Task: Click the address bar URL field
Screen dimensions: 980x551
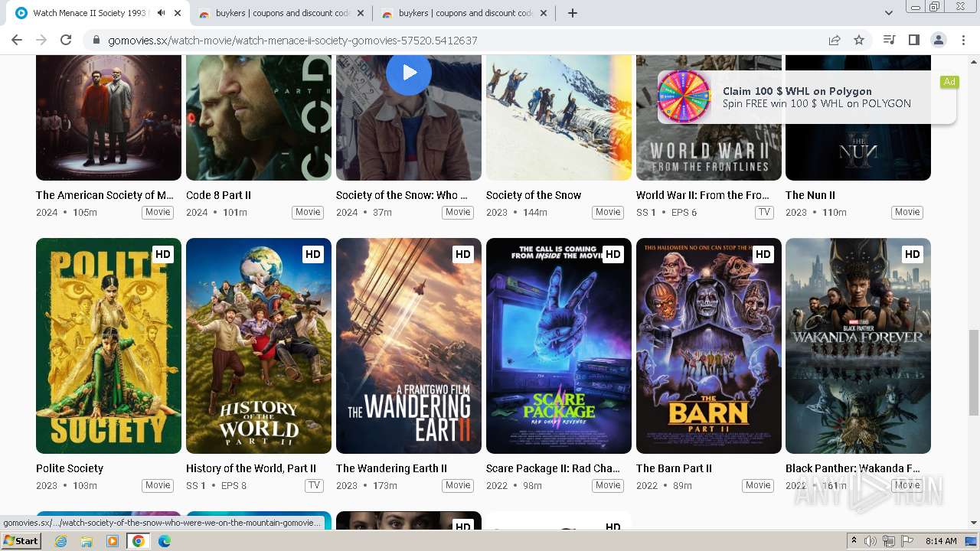Action: coord(459,40)
